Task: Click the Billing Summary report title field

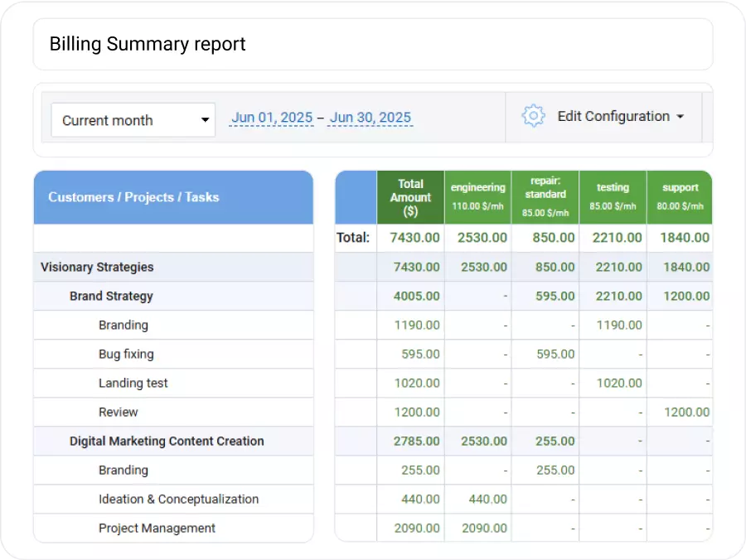Action: 148,44
